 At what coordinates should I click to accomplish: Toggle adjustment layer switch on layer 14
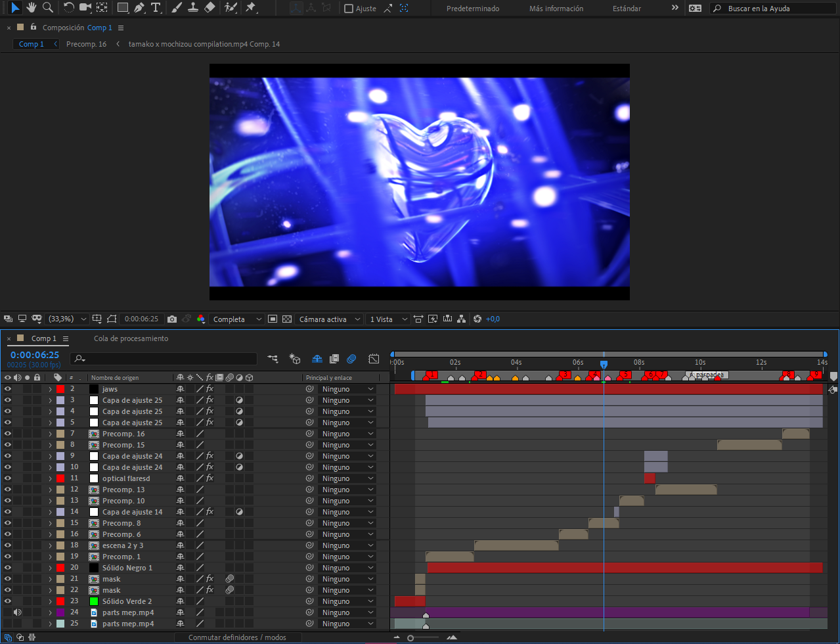240,512
